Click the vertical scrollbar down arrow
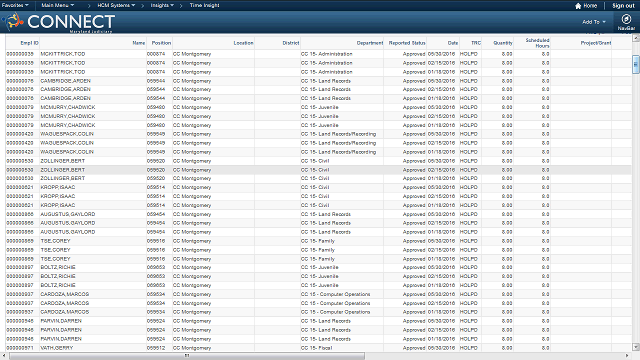The width and height of the screenshot is (640, 360). 636,347
